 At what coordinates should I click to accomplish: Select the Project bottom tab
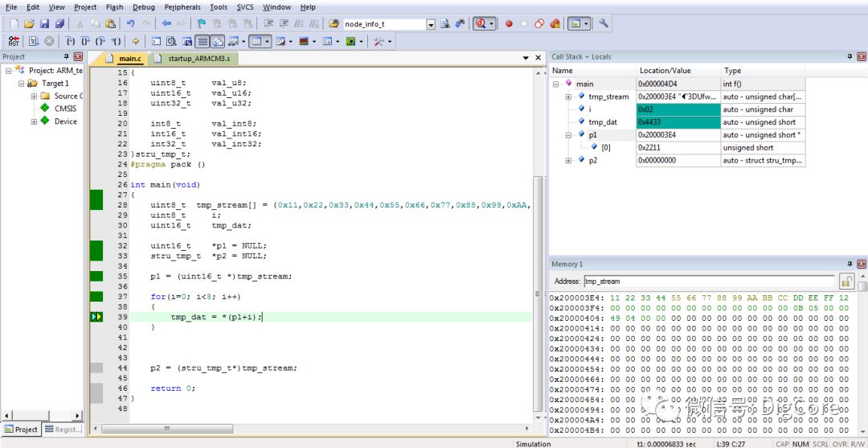point(22,430)
